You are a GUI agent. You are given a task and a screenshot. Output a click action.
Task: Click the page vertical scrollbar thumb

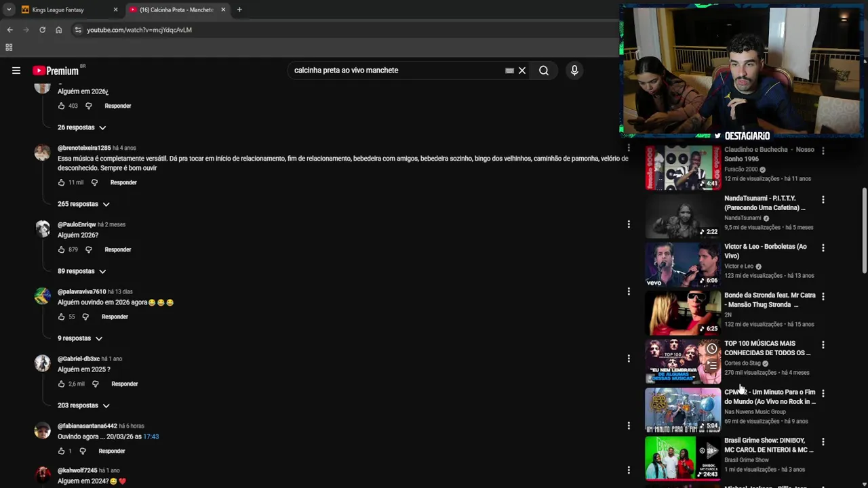(x=864, y=230)
